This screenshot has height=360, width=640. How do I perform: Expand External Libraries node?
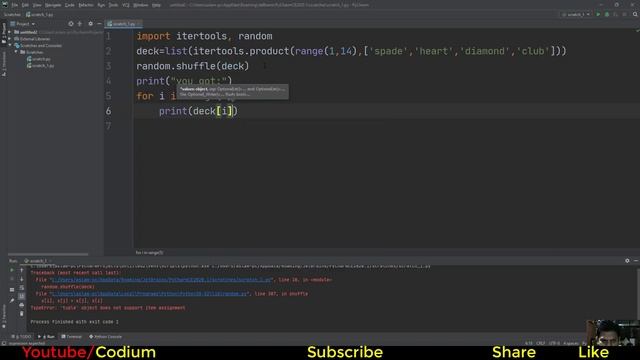pyautogui.click(x=10, y=39)
